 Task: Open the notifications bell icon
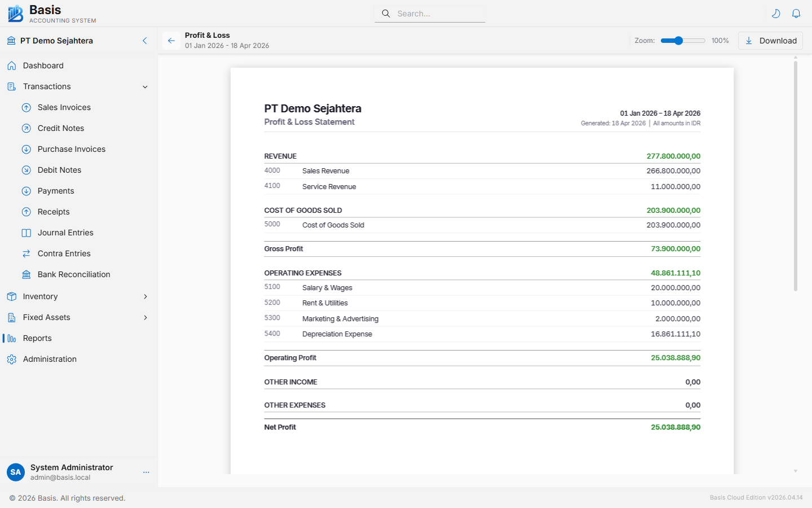point(796,13)
